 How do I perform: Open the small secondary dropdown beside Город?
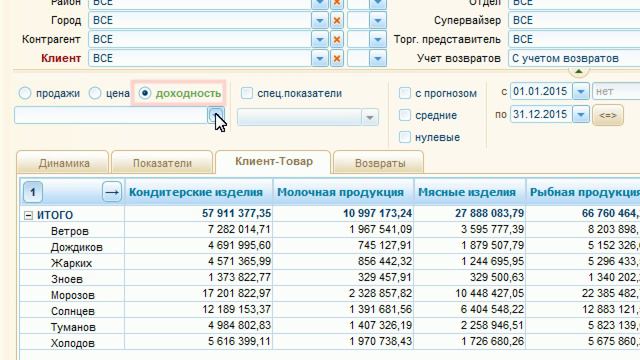[378, 20]
